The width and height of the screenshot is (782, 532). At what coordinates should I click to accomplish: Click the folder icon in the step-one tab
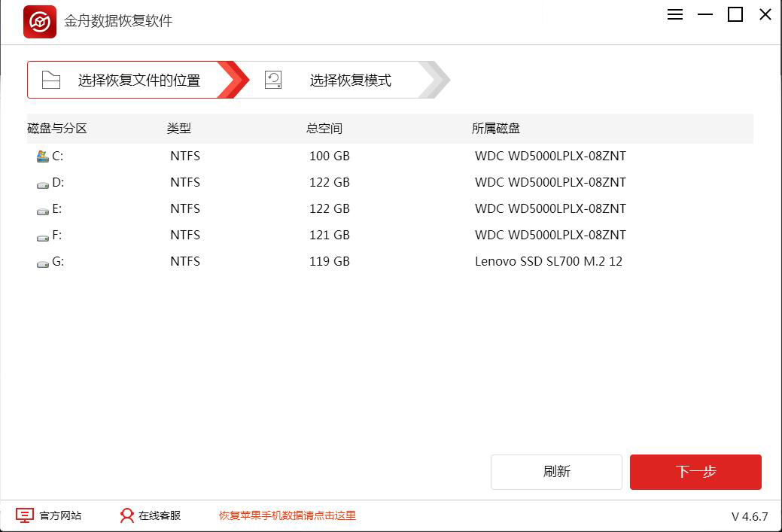point(51,80)
